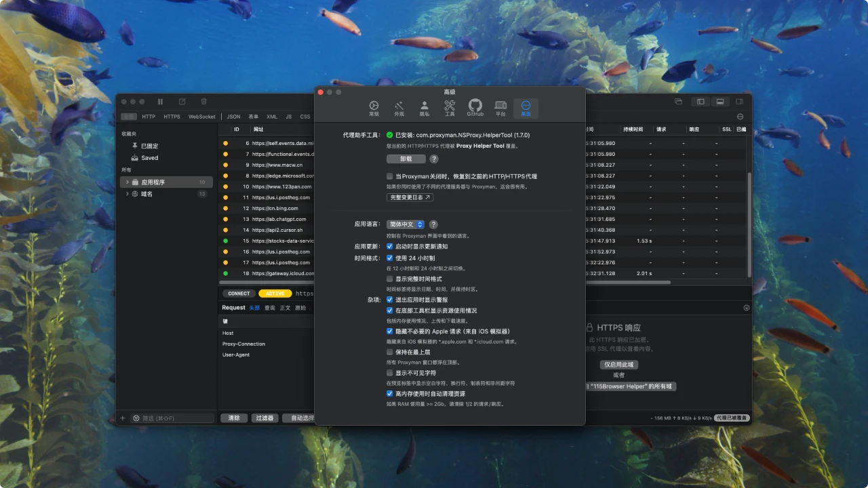Switch to Request 正文 tab
Viewport: 868px width, 488px height.
click(x=285, y=308)
